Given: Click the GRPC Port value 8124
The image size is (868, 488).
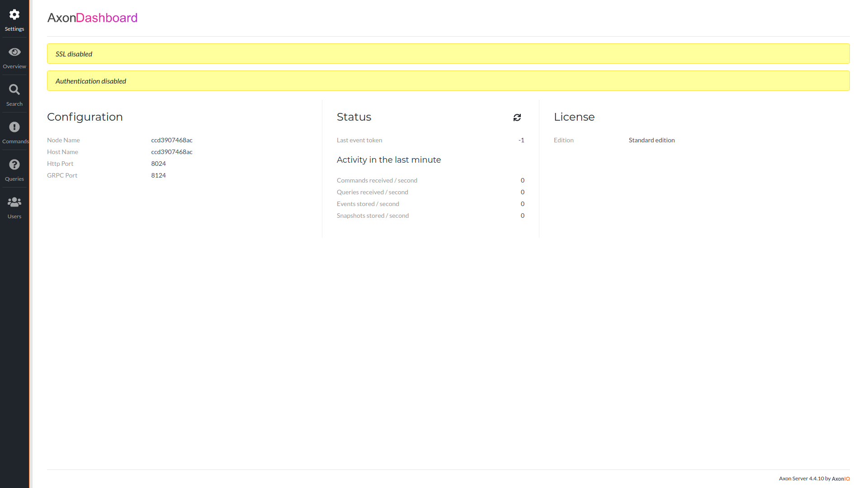Looking at the screenshot, I should tap(158, 175).
